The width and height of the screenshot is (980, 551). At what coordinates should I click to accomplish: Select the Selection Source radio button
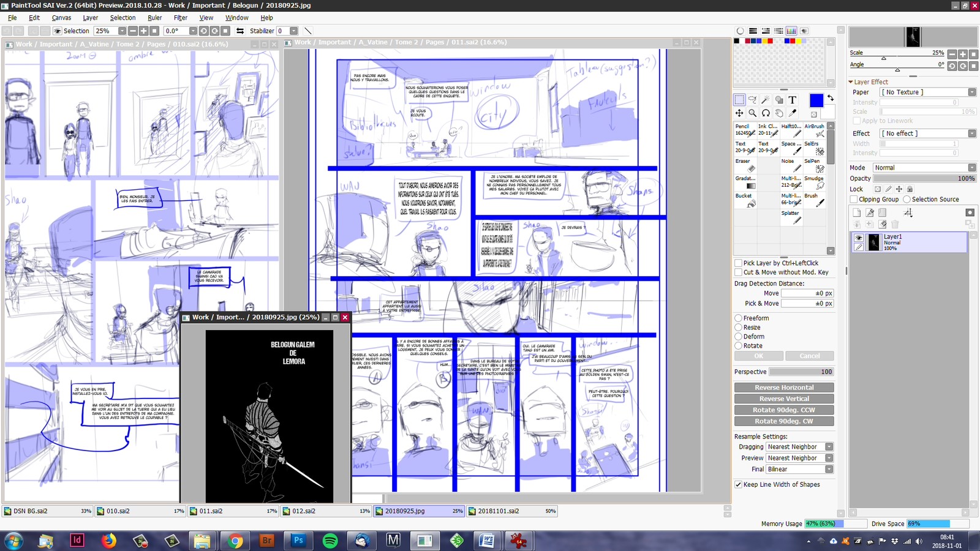907,200
